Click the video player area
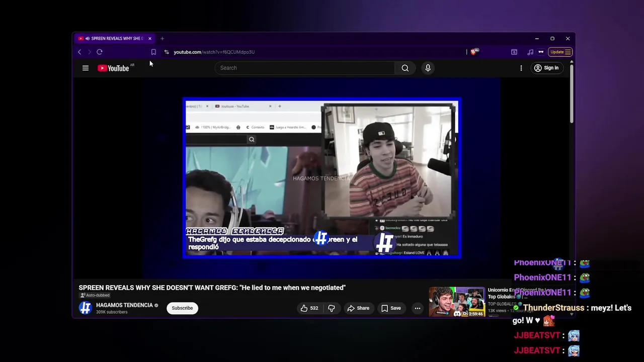Screen dimensions: 644x362 tap(321, 178)
